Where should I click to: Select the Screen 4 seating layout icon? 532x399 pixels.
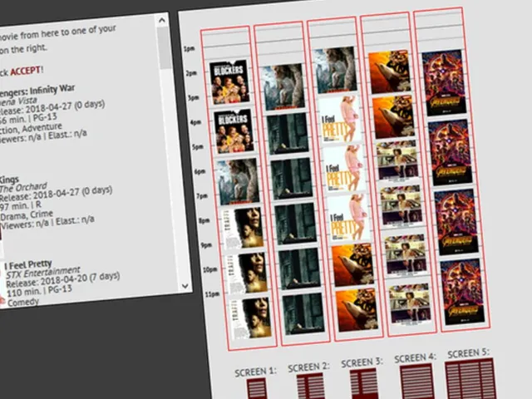[417, 382]
